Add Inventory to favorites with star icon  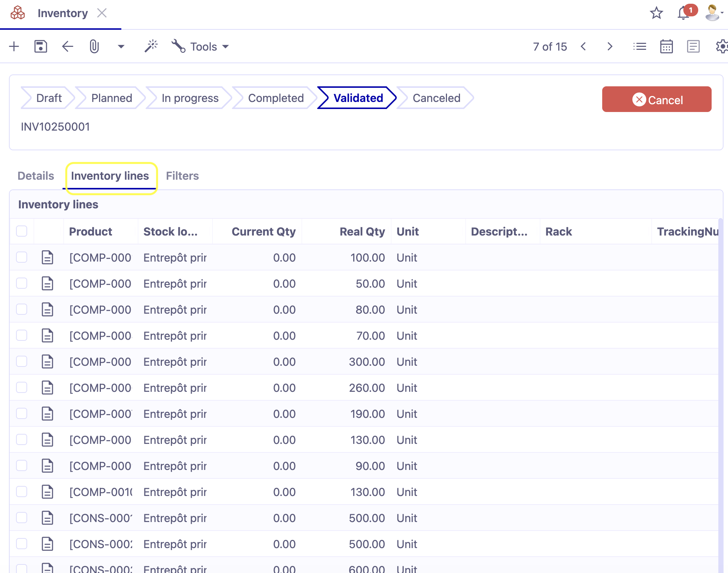[x=657, y=13]
